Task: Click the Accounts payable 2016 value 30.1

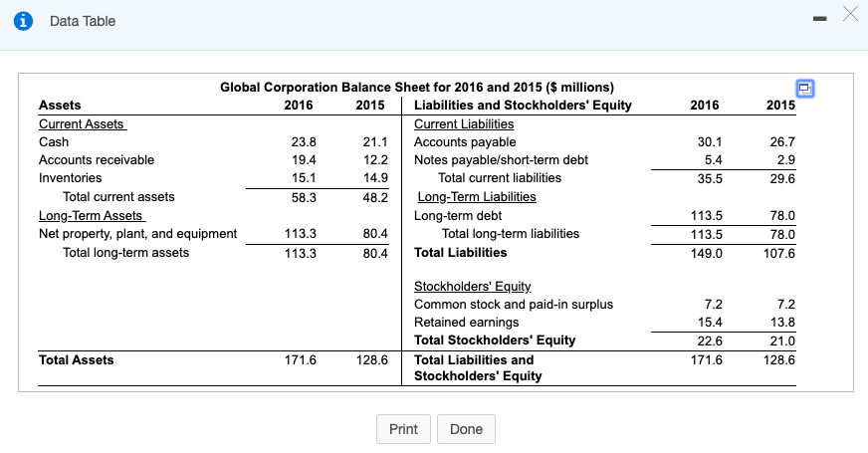Action: coord(710,142)
